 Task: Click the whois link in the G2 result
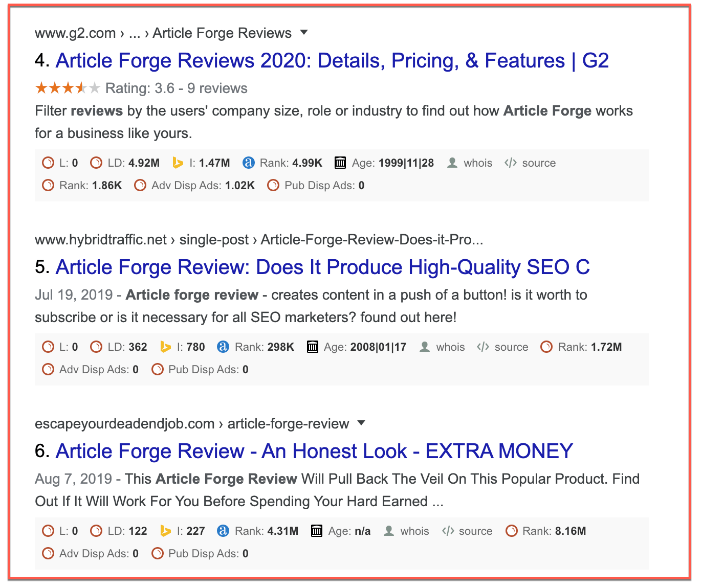478,163
